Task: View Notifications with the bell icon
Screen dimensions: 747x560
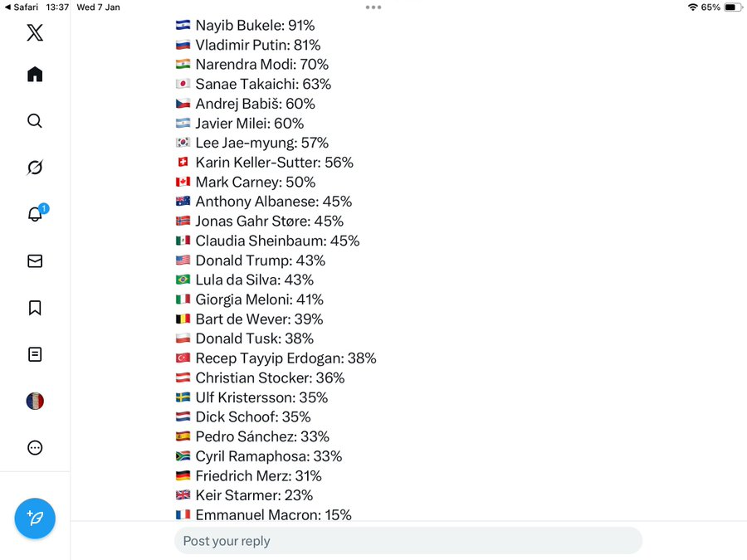Action: 35,214
